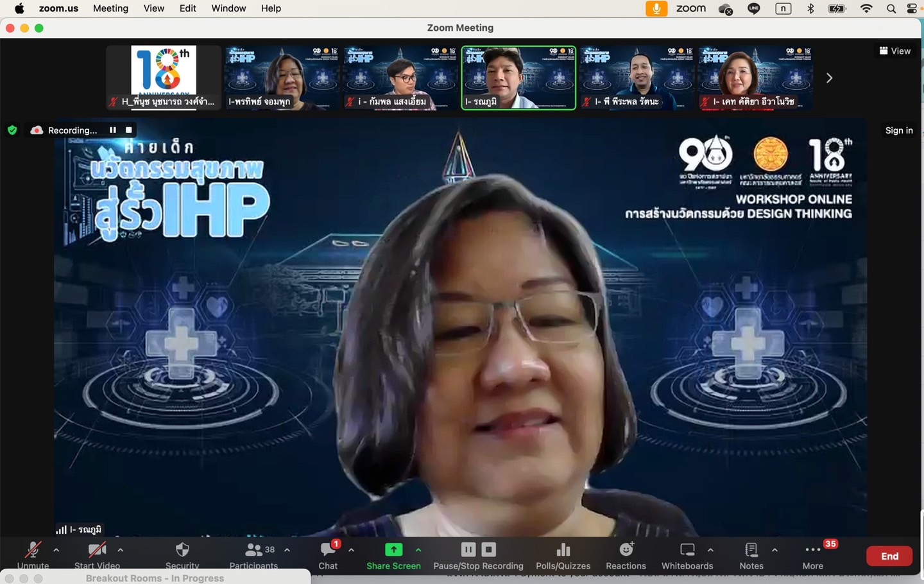Screen dimensions: 924x584
Task: Expand audio options arrow next to Unmute
Action: tap(56, 550)
